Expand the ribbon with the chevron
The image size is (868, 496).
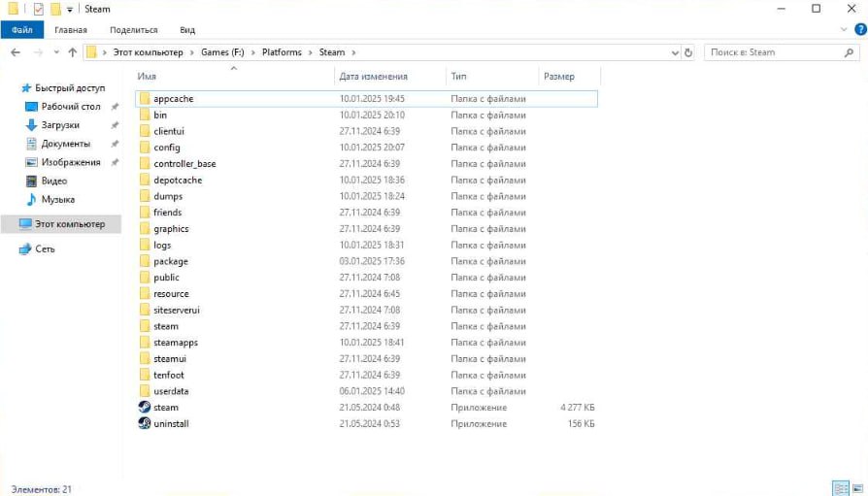coord(843,30)
